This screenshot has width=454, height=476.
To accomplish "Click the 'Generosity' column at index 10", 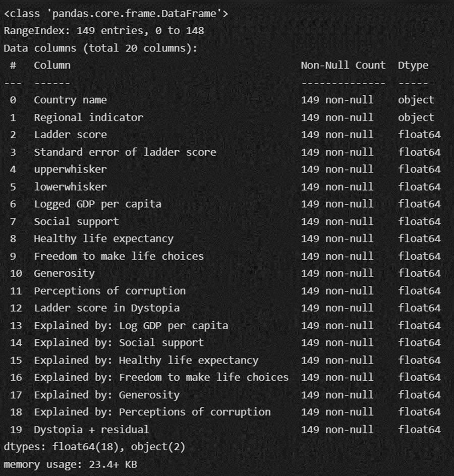I will 64,273.
